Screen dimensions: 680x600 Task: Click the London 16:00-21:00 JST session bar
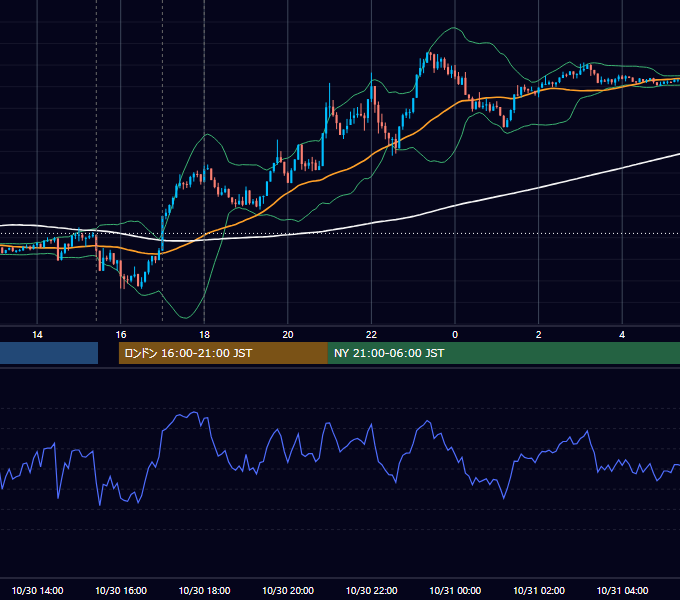coord(223,353)
